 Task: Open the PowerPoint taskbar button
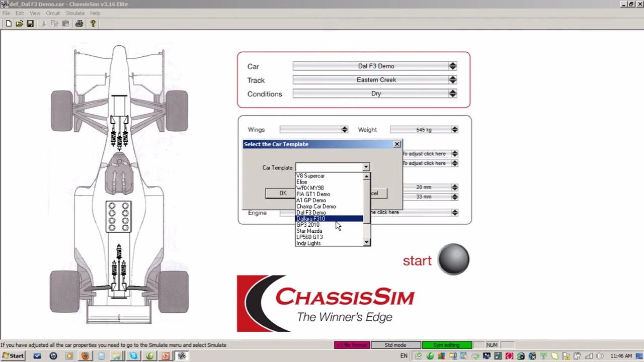pos(166,356)
